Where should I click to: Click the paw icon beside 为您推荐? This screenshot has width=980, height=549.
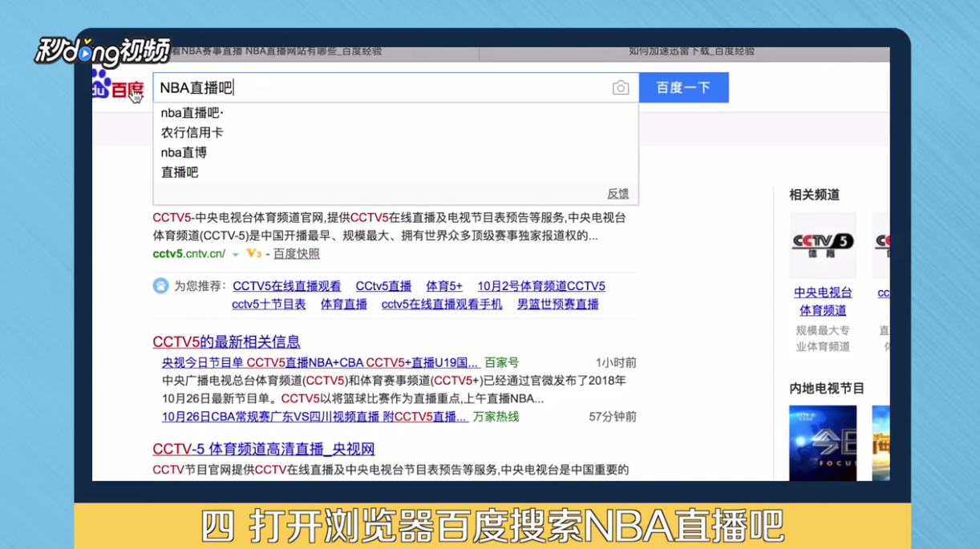[x=161, y=286]
